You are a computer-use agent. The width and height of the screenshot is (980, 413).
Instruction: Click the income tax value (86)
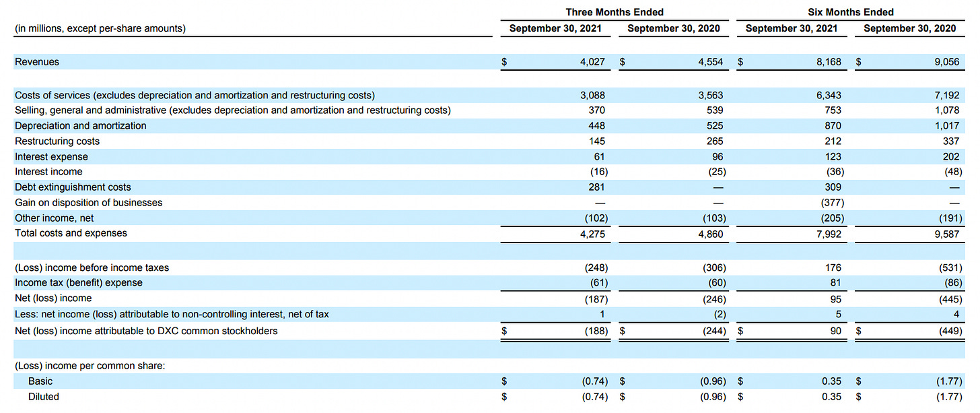point(954,283)
